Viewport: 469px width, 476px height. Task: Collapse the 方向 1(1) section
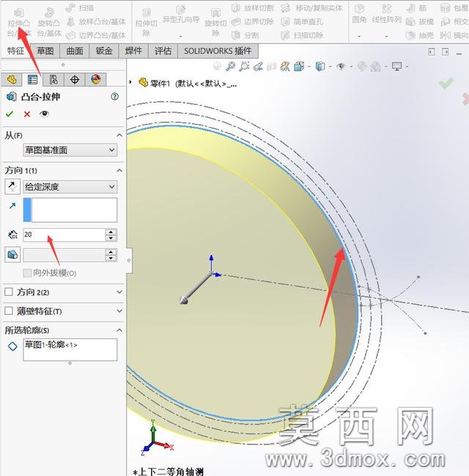tap(119, 170)
